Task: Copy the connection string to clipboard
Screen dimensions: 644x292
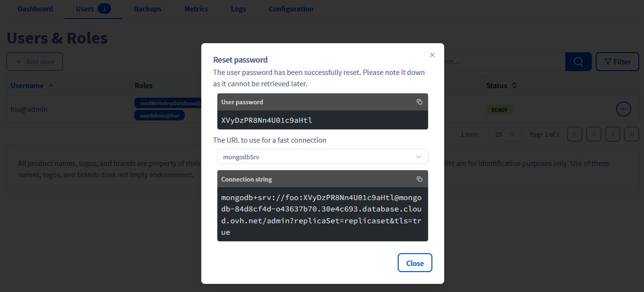Action: coord(420,179)
